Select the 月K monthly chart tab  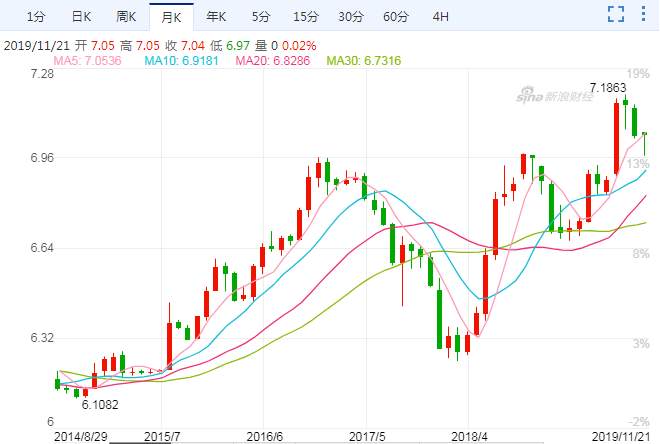coord(171,17)
